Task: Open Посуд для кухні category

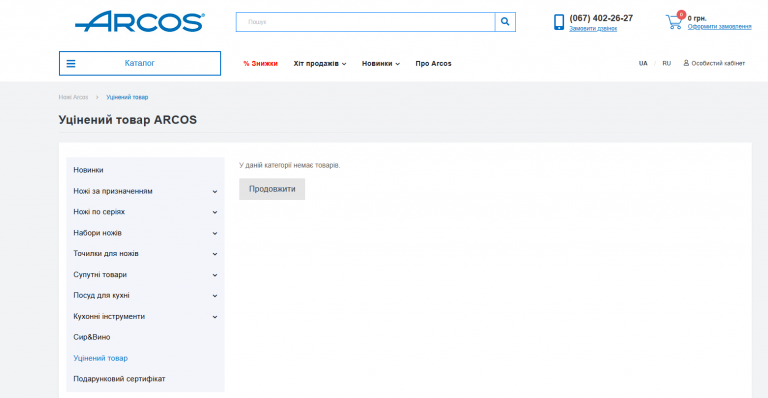Action: click(x=101, y=296)
